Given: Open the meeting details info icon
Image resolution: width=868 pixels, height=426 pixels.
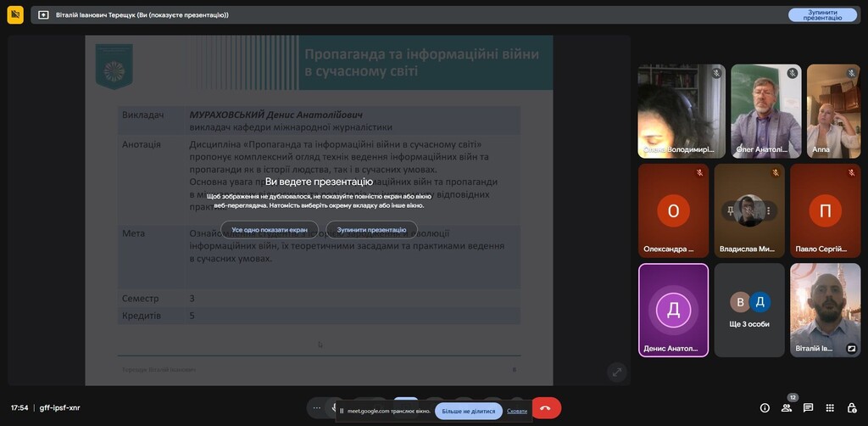Looking at the screenshot, I should pyautogui.click(x=765, y=407).
